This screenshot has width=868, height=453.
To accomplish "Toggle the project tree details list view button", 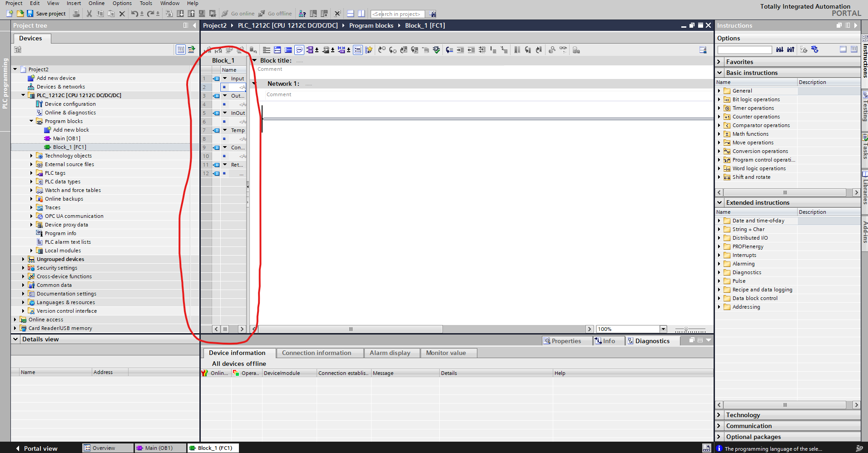I will (180, 49).
